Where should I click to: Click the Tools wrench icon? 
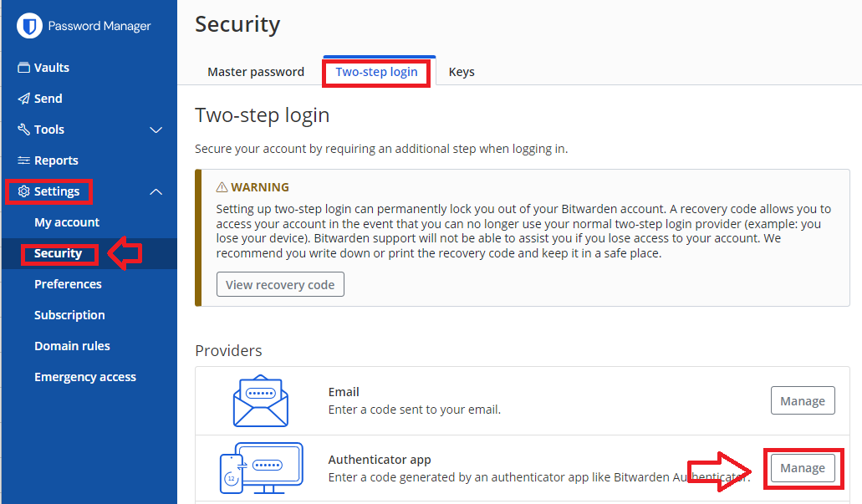(24, 130)
